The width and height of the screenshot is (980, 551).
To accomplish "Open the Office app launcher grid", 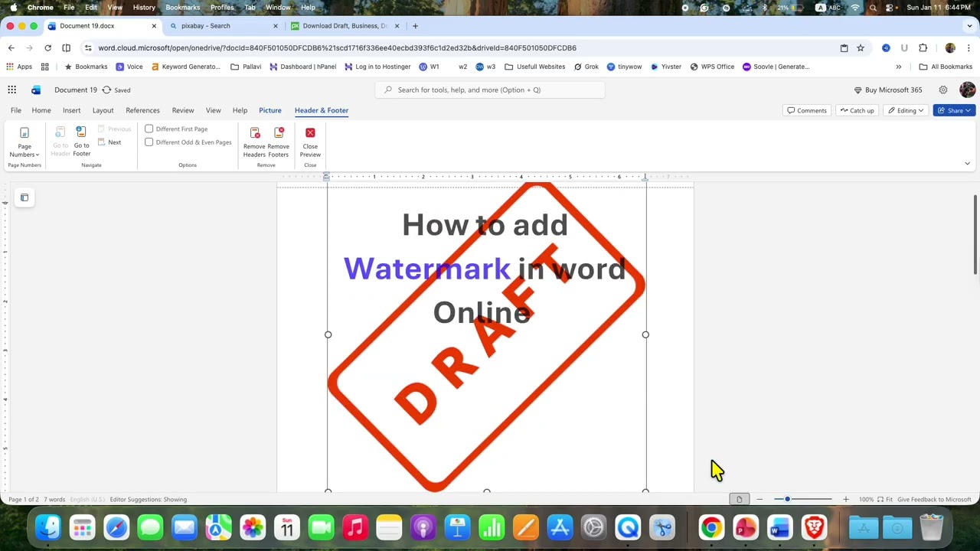I will click(x=12, y=90).
